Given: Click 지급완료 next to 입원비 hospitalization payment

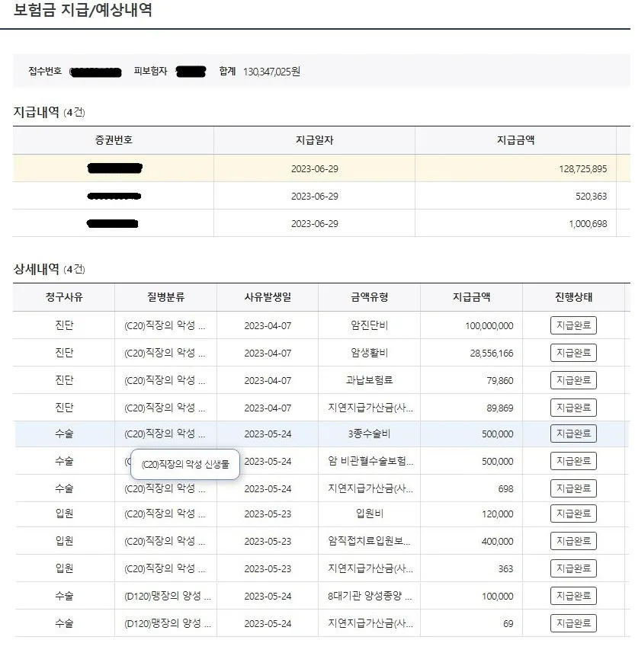Looking at the screenshot, I should pos(572,513).
